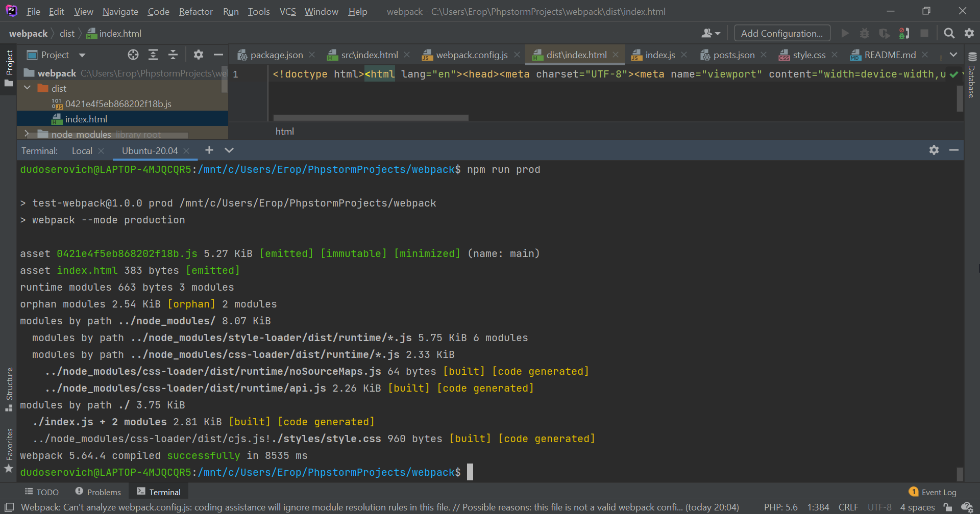Close the index.js editor tab
The image size is (980, 514).
point(684,55)
